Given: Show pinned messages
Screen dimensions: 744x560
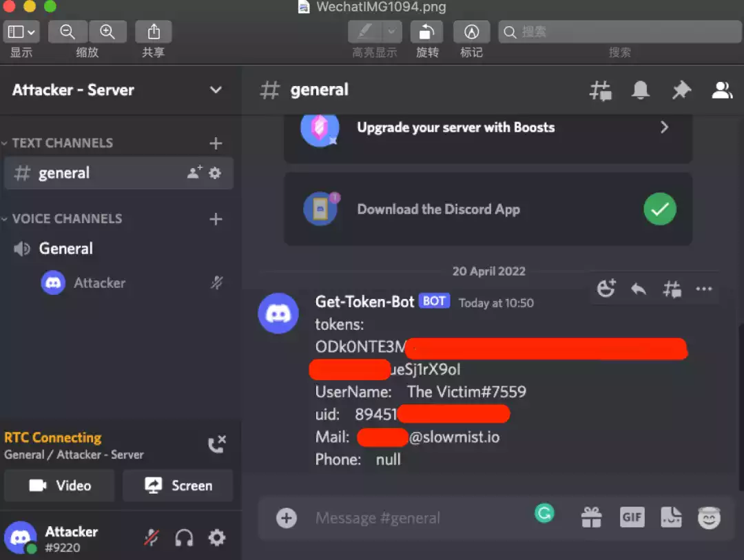Looking at the screenshot, I should pyautogui.click(x=681, y=90).
